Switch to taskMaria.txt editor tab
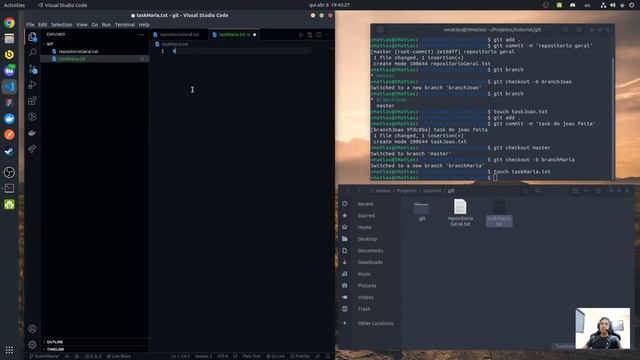 pyautogui.click(x=234, y=35)
